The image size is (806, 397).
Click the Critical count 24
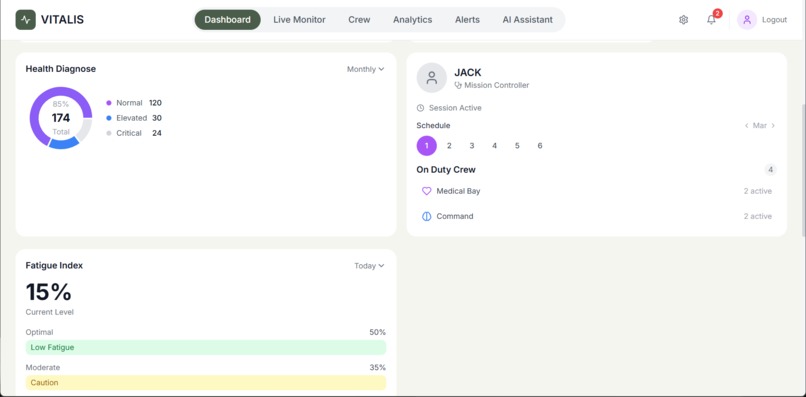(157, 133)
